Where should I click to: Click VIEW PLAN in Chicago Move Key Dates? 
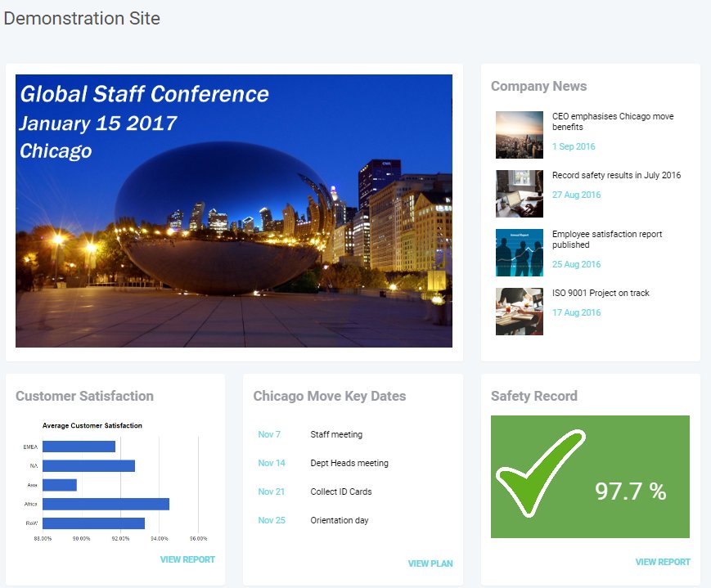pyautogui.click(x=430, y=563)
